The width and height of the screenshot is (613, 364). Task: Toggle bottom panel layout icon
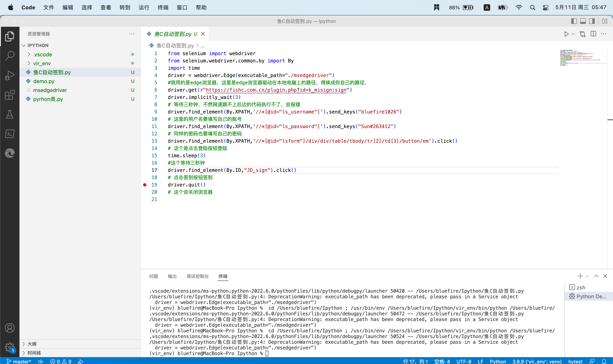[x=583, y=21]
